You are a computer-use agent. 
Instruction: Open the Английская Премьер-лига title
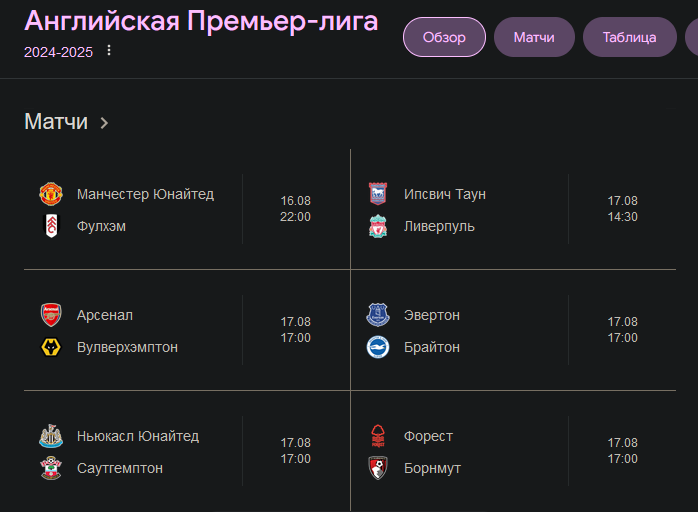201,21
